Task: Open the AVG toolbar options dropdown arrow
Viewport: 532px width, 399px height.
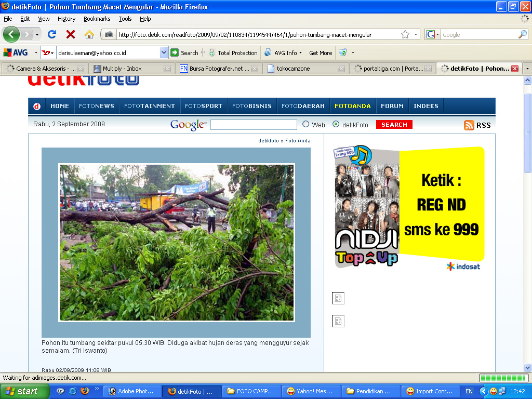Action: [x=353, y=53]
